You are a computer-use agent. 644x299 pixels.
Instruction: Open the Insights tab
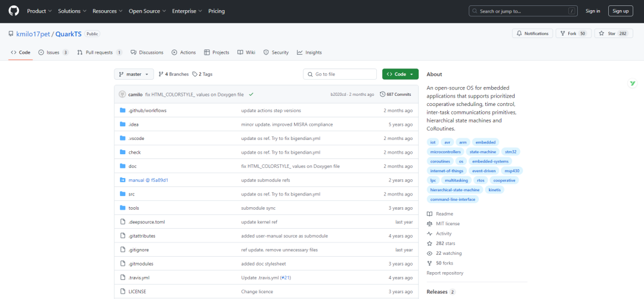pos(309,52)
